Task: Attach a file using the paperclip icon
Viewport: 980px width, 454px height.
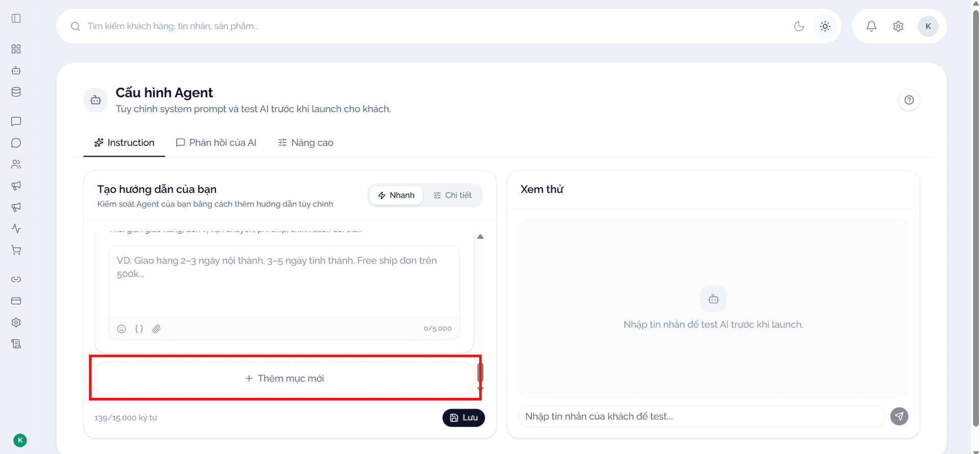Action: click(x=157, y=329)
